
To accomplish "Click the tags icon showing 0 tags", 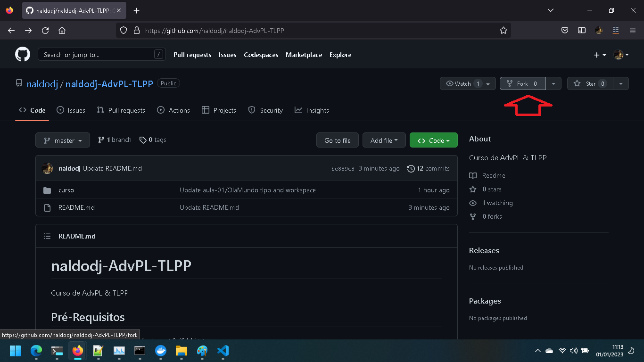I will tap(143, 140).
